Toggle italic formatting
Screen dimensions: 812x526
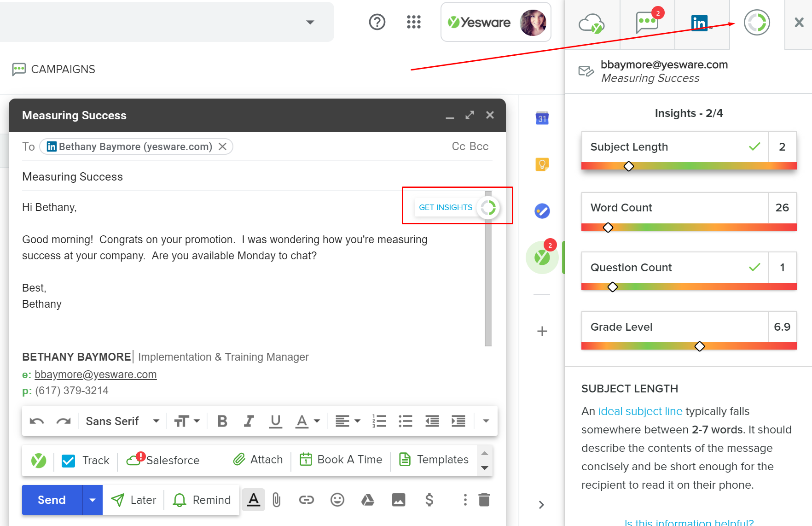[x=249, y=421]
